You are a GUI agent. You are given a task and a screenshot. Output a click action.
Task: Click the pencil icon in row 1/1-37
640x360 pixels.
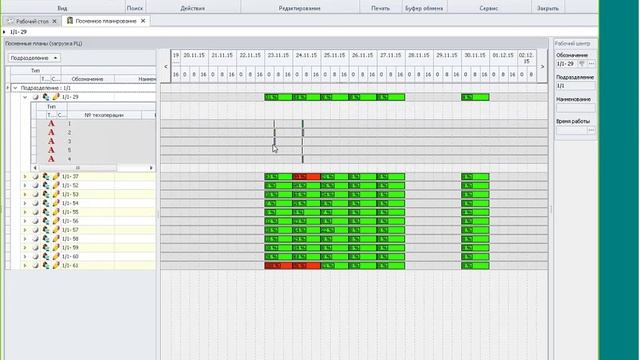pos(56,176)
